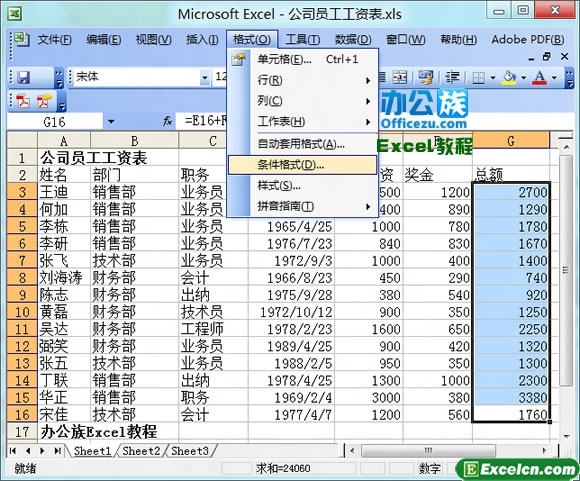Screen dimensions: 580x481
Task: Expand the PDF toolbar options arrow
Action: pyautogui.click(x=62, y=102)
